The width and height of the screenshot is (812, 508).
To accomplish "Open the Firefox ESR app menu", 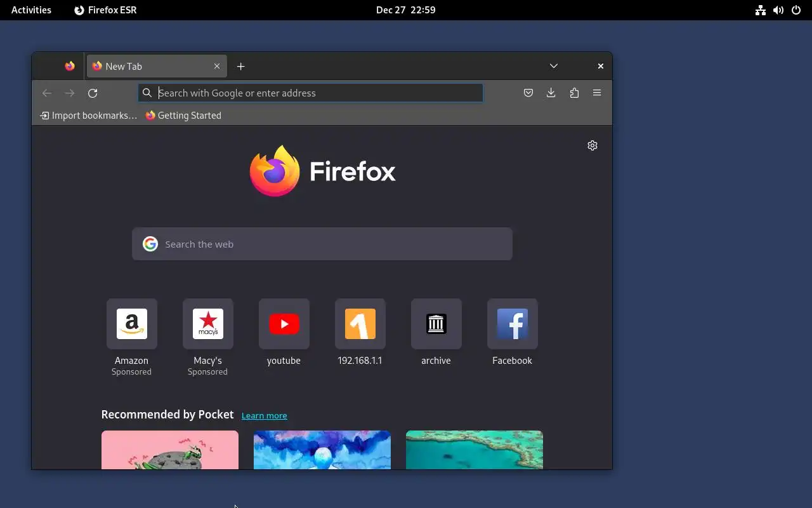I will click(105, 10).
